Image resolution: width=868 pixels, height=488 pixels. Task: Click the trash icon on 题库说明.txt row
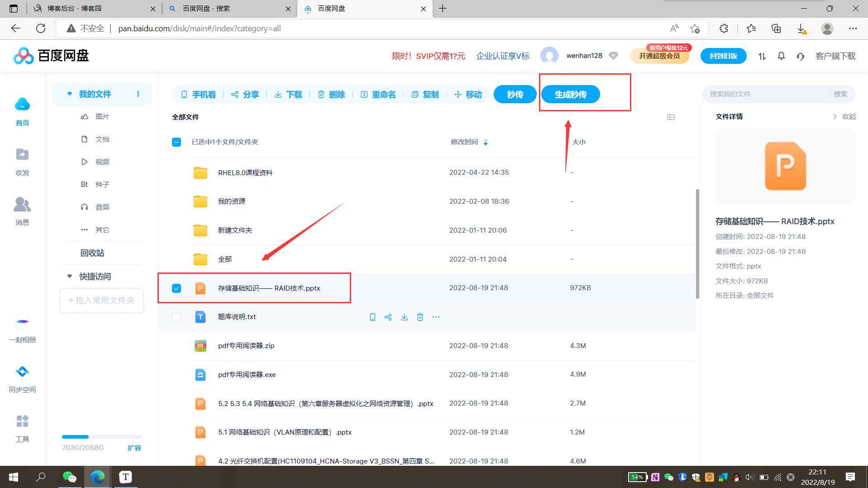(420, 317)
